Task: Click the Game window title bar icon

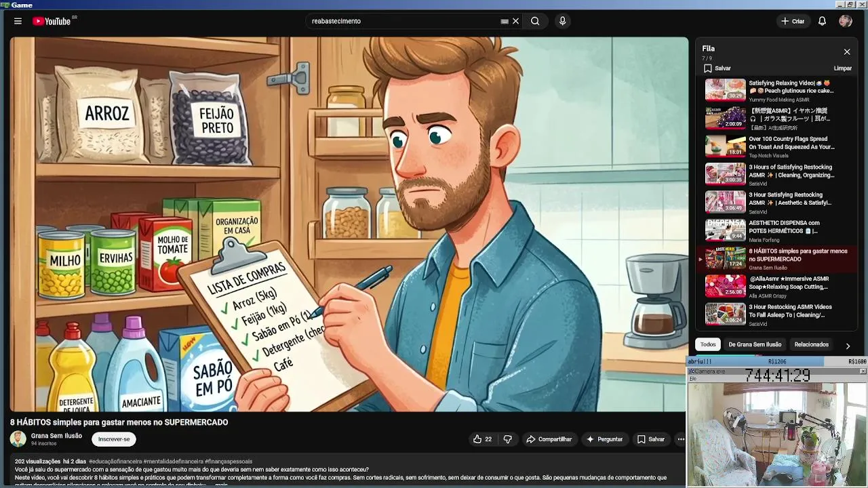Action: pyautogui.click(x=5, y=5)
